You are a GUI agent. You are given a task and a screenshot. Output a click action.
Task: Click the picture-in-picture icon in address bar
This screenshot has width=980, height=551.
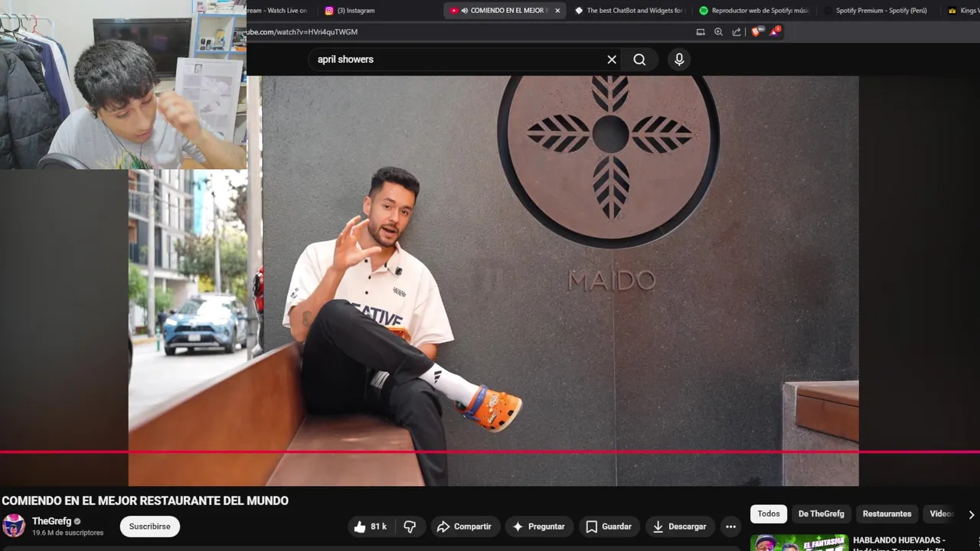(x=700, y=32)
